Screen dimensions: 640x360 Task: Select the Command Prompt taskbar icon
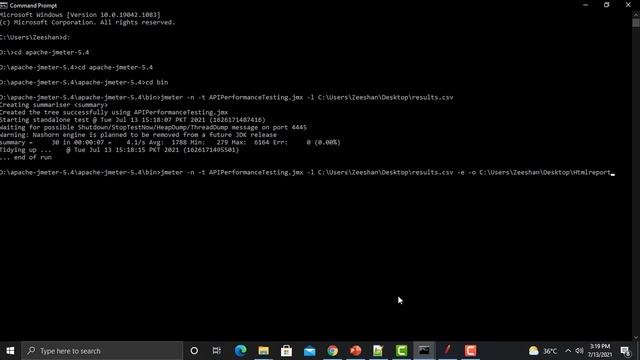(x=424, y=351)
